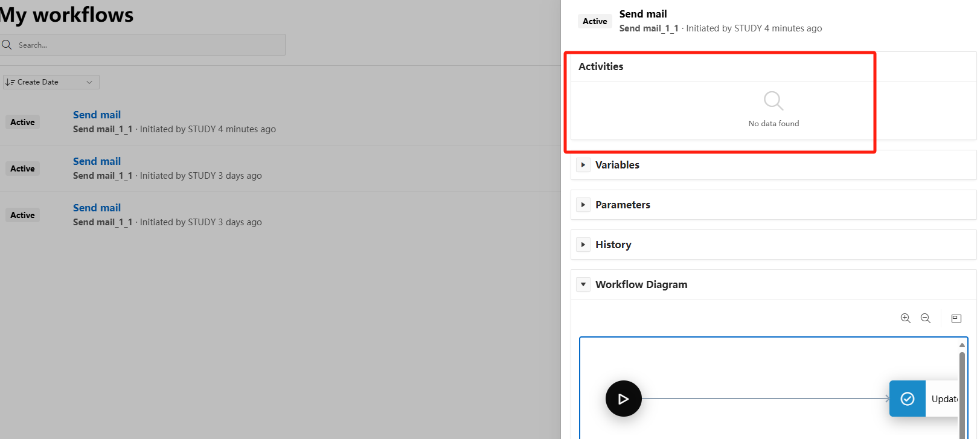Click the Activities section header
980x439 pixels.
click(x=601, y=66)
